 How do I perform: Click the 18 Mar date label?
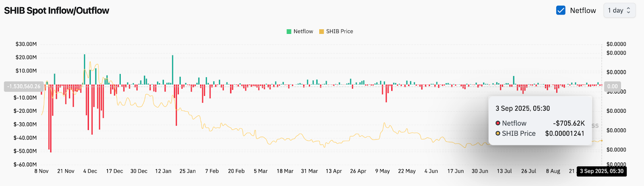tap(285, 171)
